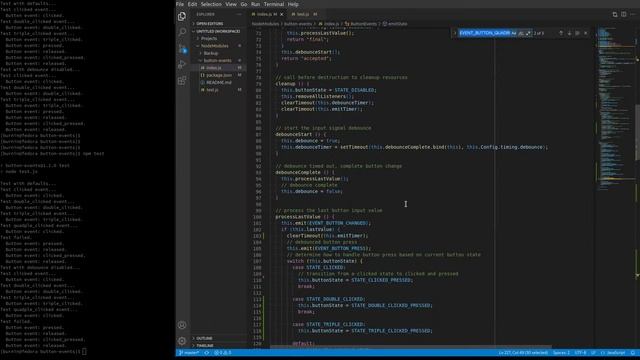Screen dimensions: 640x360
Task: Click the UTF-8 encoding status item
Action: 580,353
